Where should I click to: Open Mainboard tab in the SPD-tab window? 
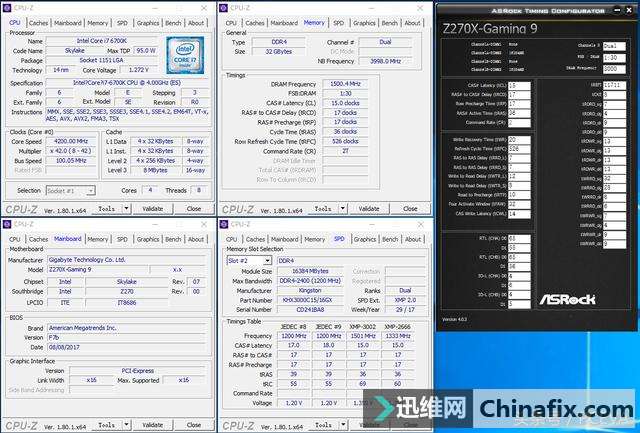click(x=284, y=240)
